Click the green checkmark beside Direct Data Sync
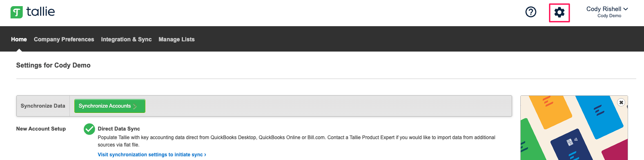 (x=89, y=129)
